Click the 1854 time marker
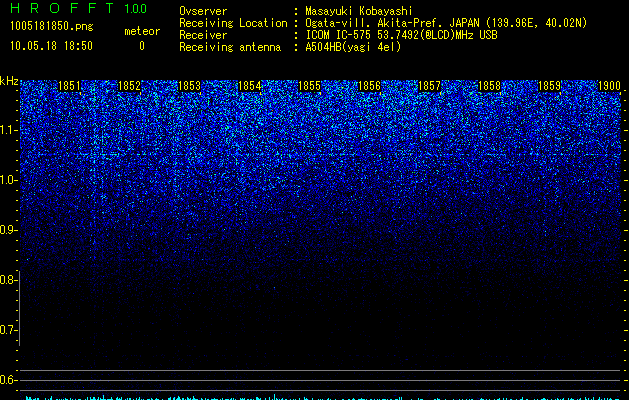The width and height of the screenshot is (629, 400). point(250,86)
